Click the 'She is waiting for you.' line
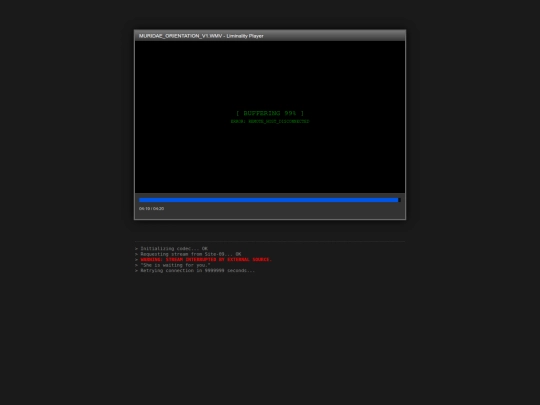 173,265
